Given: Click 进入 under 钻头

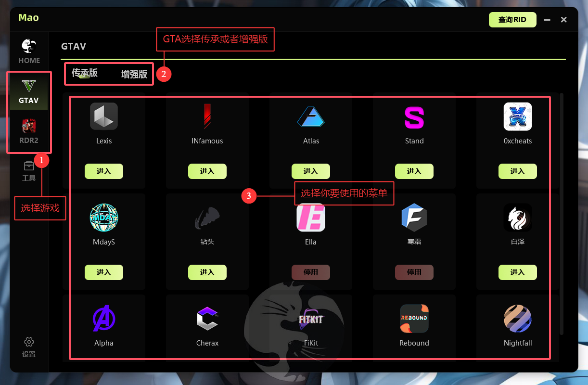Looking at the screenshot, I should 207,272.
